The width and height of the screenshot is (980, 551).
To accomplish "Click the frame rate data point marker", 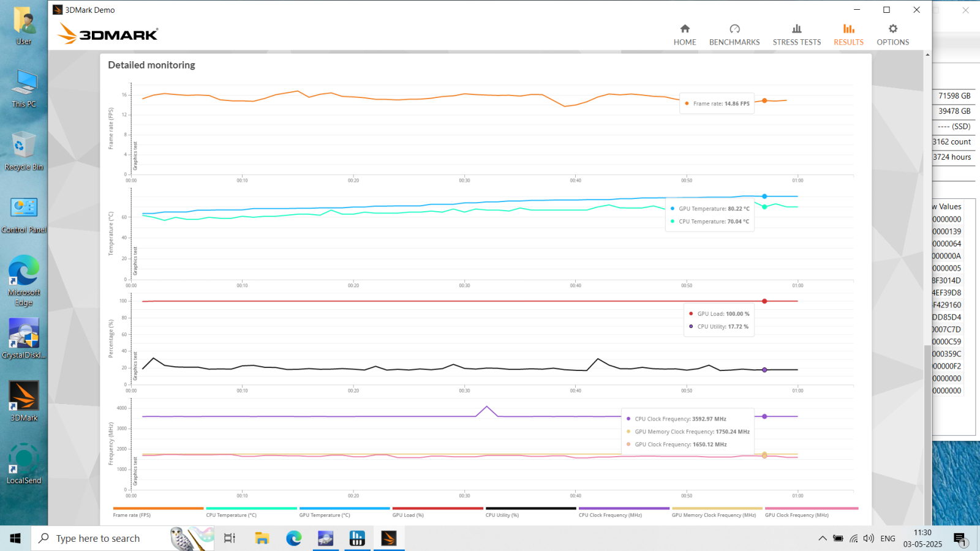I will point(764,100).
